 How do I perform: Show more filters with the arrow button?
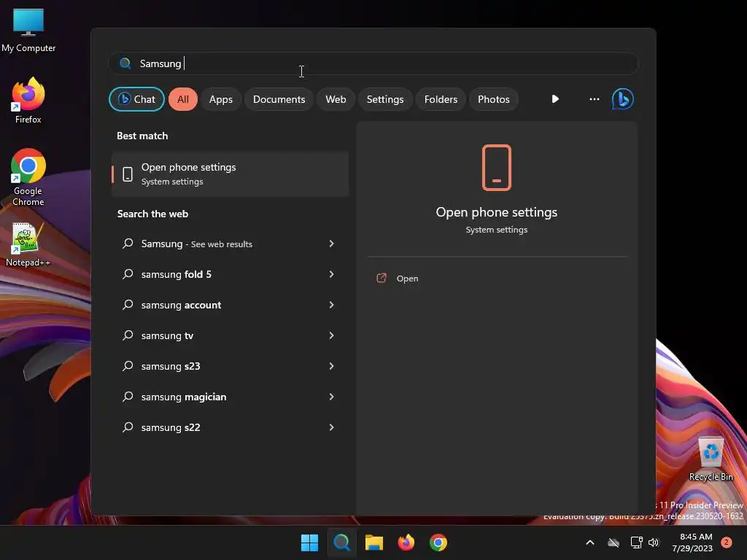555,99
